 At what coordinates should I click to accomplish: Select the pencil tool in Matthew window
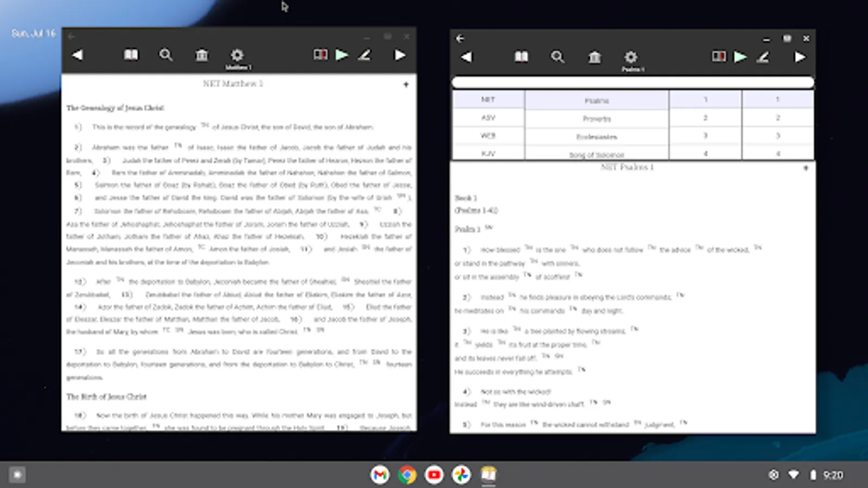pyautogui.click(x=365, y=55)
